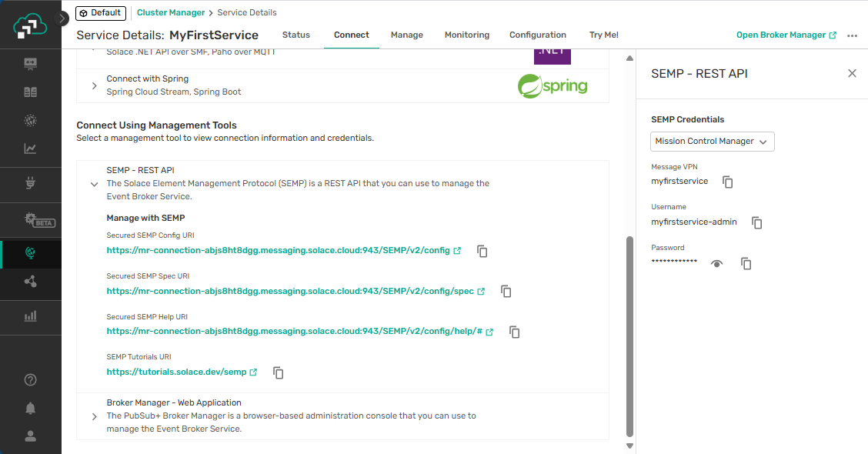Click the scrollbar up arrow
This screenshot has width=868, height=454.
pos(629,58)
